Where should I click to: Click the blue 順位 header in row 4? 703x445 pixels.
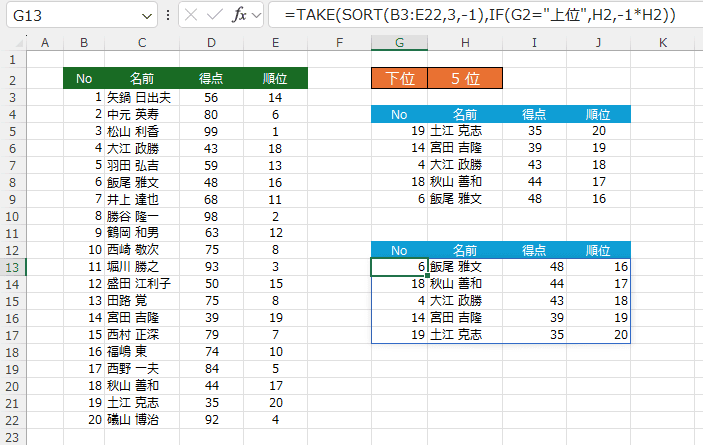point(597,116)
